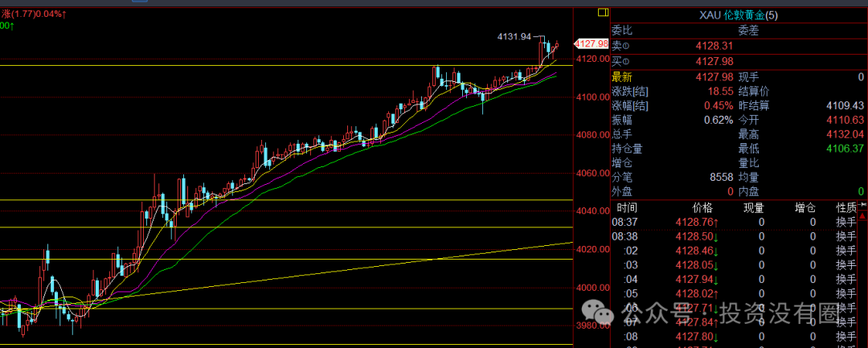Click the 振幅 value 0.62%
The image size is (868, 348).
719,120
